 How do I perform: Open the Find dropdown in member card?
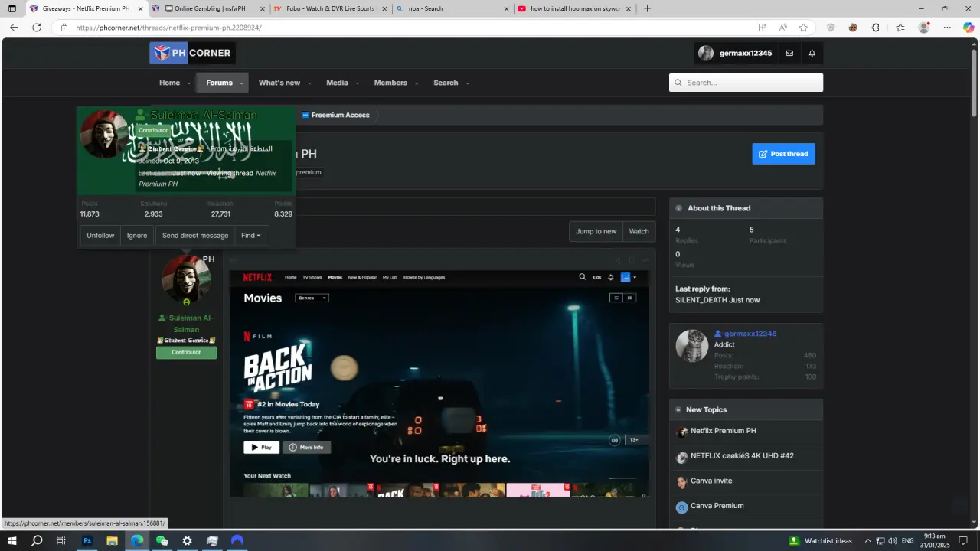click(251, 236)
